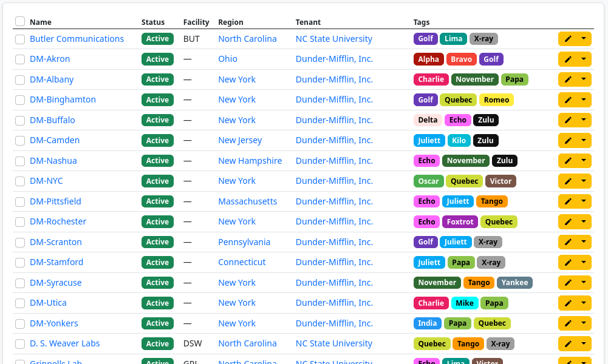
Task: Open edit for DM-Binghamton with pencil icon
Action: [568, 100]
